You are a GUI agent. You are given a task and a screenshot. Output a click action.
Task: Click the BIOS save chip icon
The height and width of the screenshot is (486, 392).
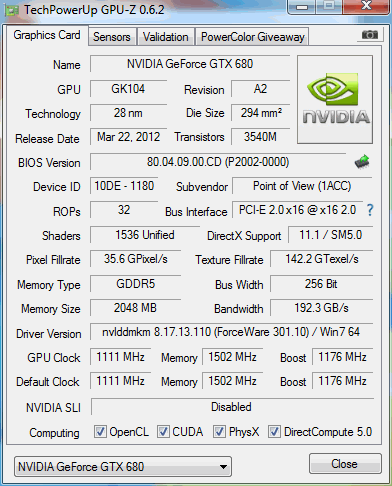[x=362, y=162]
